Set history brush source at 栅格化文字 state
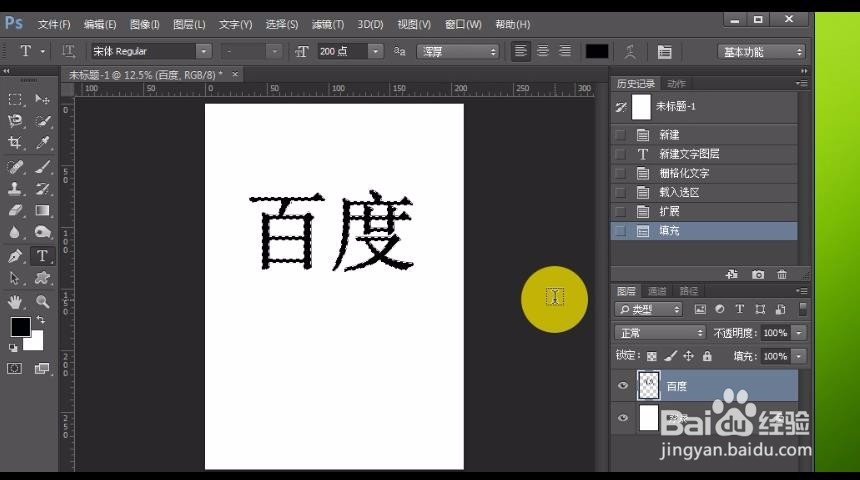860x480 pixels. click(620, 173)
